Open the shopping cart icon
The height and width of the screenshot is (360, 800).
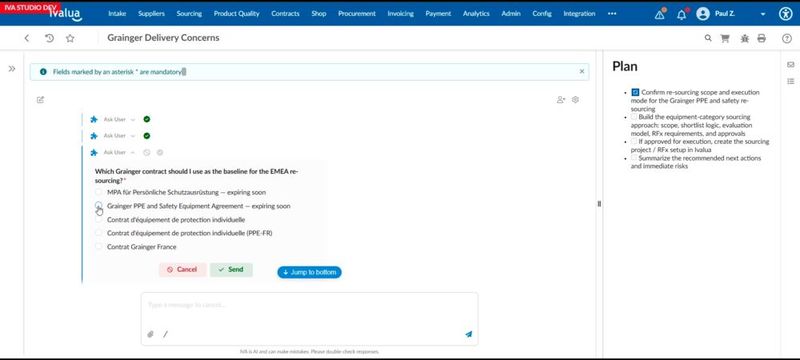tap(724, 38)
